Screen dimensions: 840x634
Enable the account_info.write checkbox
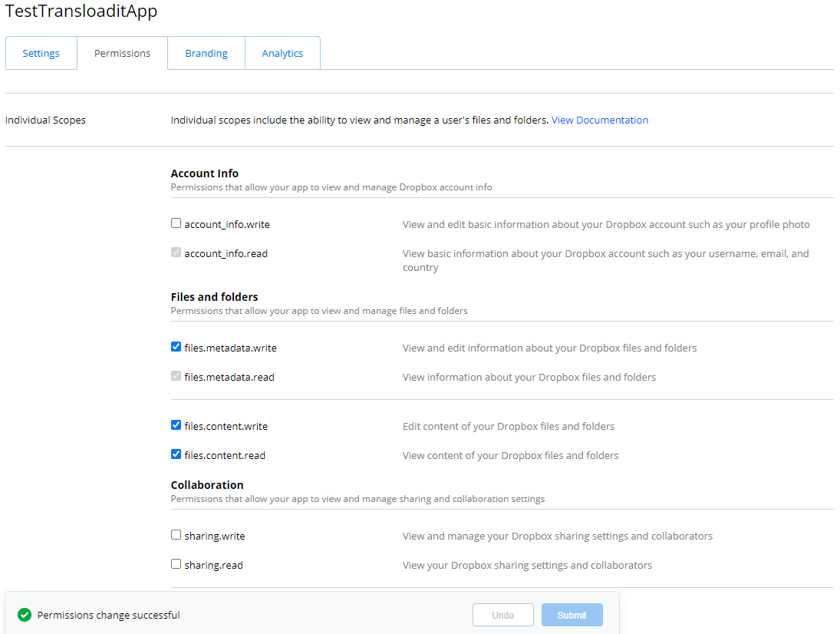pos(176,223)
